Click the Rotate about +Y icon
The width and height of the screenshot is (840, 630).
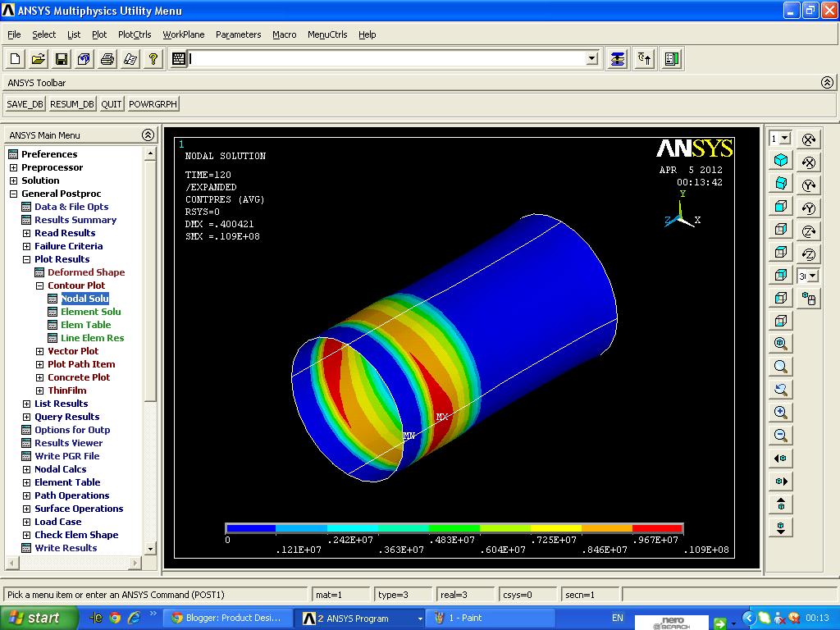809,185
